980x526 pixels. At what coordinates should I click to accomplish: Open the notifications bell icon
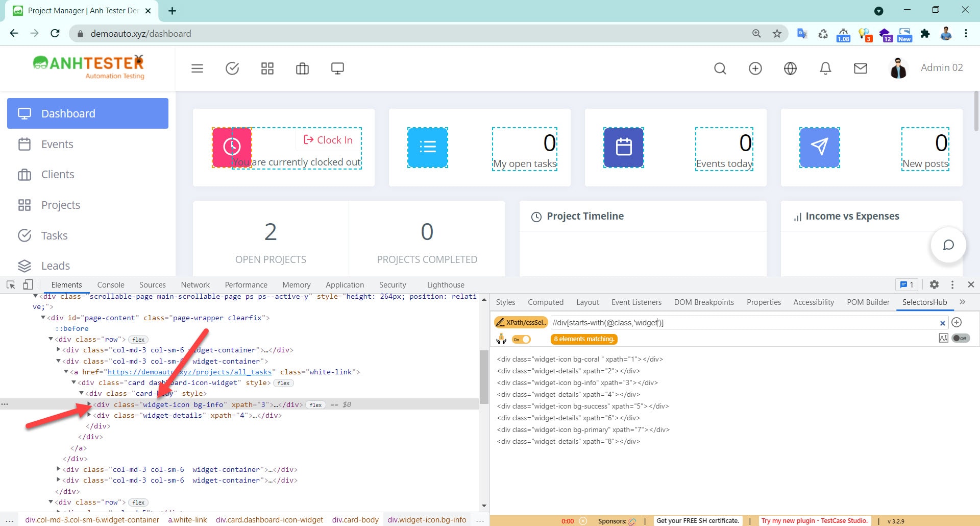point(825,68)
